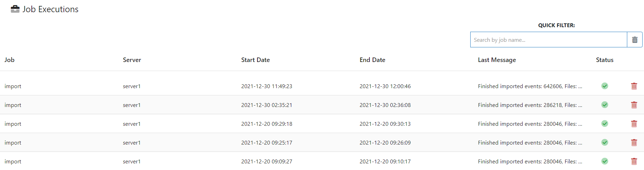Clear the quick filter with trash icon
Image resolution: width=644 pixels, height=170 pixels.
coord(635,40)
